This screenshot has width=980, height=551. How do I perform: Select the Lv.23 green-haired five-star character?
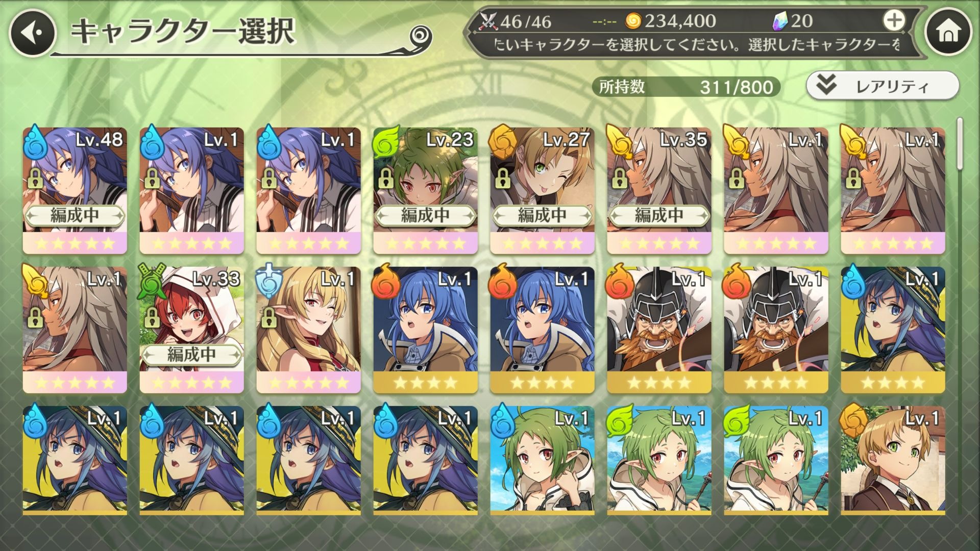[425, 191]
